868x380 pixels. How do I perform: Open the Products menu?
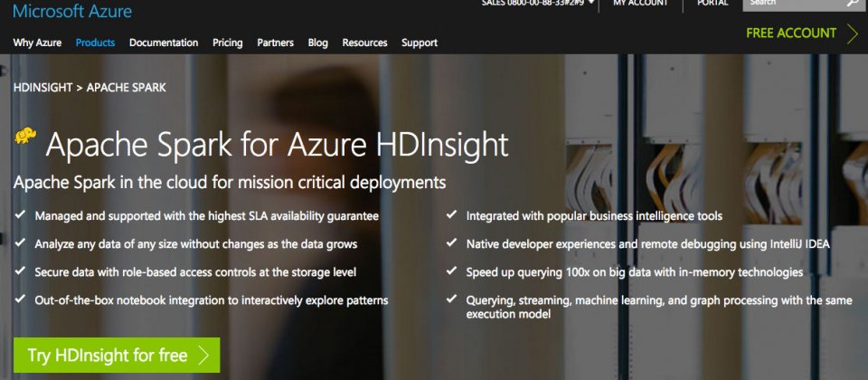point(95,43)
